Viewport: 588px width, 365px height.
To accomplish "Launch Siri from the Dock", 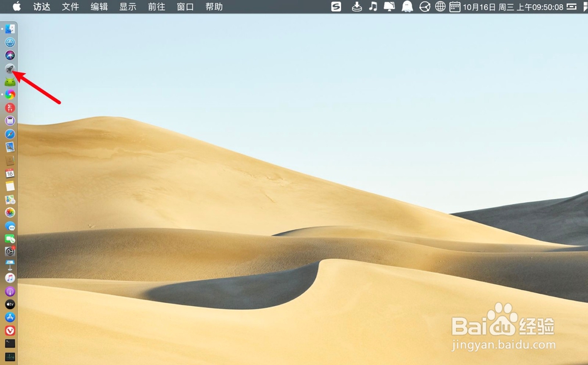I will 10,55.
